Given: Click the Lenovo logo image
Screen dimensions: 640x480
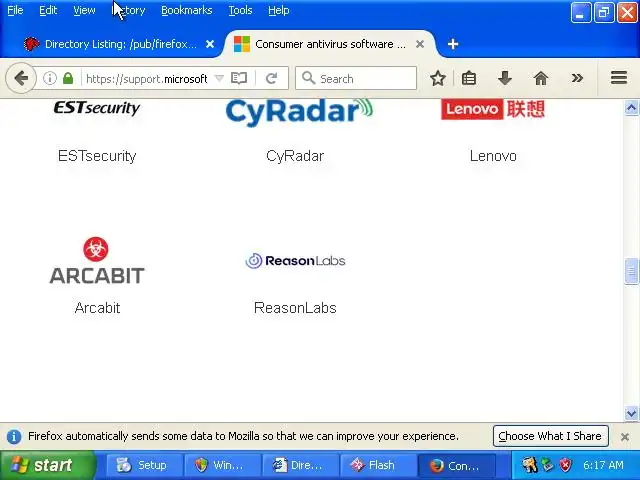Looking at the screenshot, I should [x=493, y=109].
